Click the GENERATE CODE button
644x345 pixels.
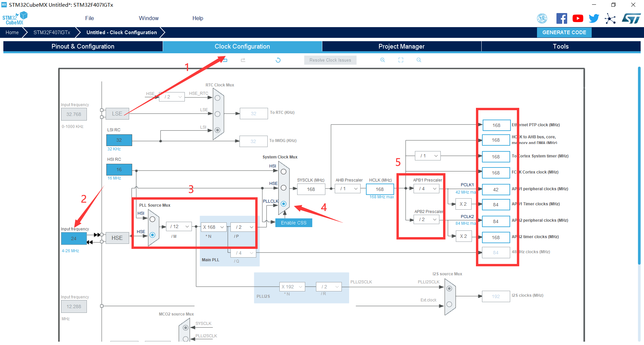pyautogui.click(x=564, y=32)
